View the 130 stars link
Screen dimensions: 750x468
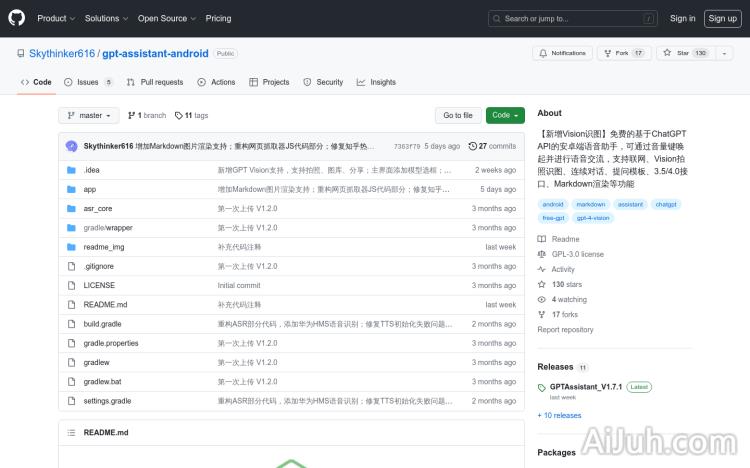click(560, 284)
